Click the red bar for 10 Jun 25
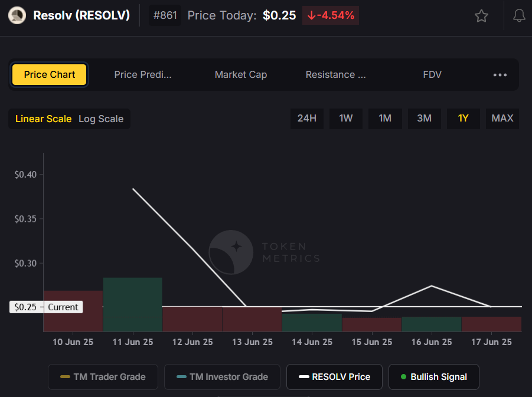The height and width of the screenshot is (397, 532). pyautogui.click(x=73, y=311)
